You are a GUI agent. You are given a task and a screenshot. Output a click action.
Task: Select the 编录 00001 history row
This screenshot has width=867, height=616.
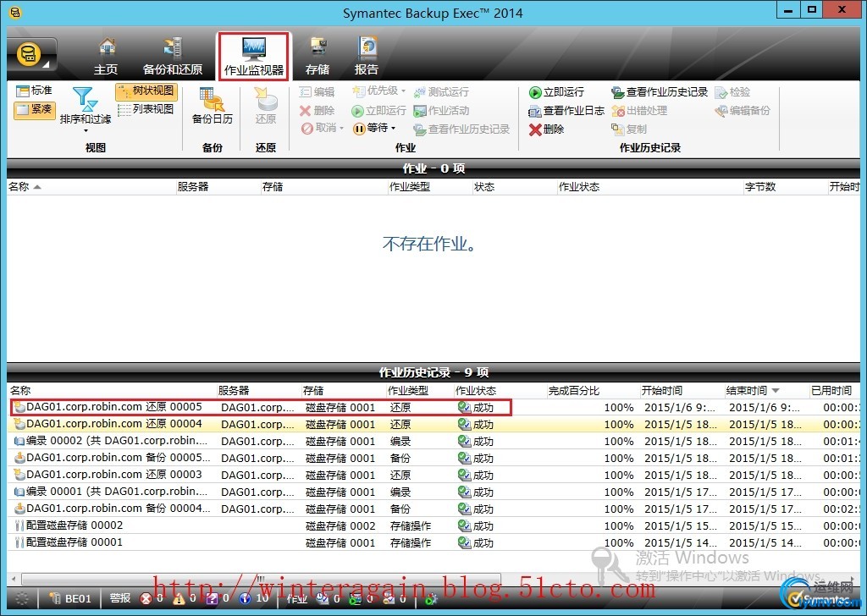pos(434,492)
